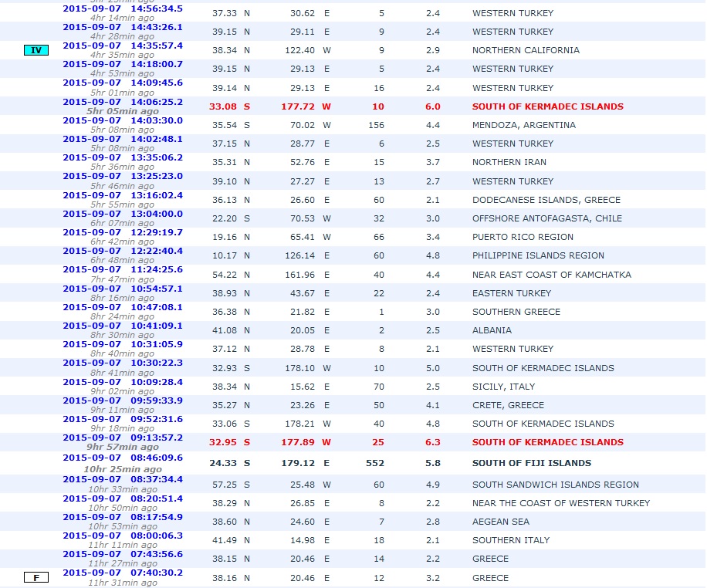Open the 11:24:25.6 Kamchatka earthquake
This screenshot has height=588, width=707.
pos(123,269)
